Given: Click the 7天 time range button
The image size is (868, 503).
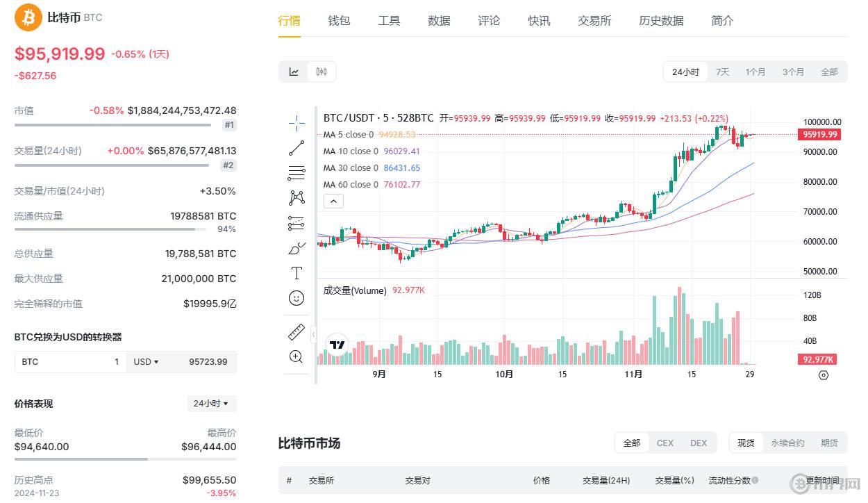Looking at the screenshot, I should [x=722, y=71].
